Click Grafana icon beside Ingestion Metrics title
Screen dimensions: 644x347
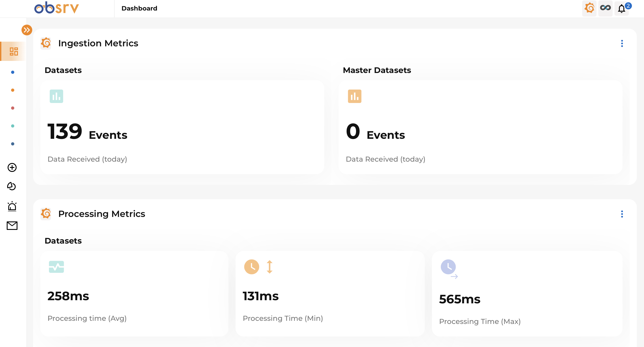[x=46, y=43]
